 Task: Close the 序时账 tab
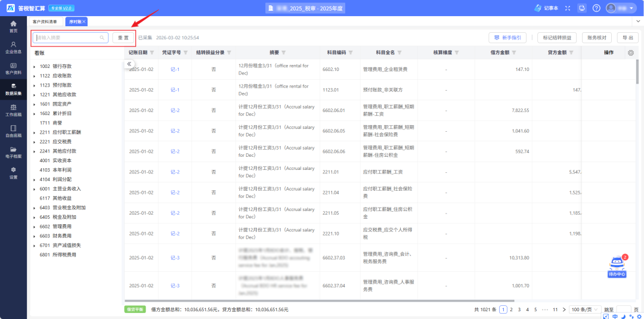tap(84, 21)
